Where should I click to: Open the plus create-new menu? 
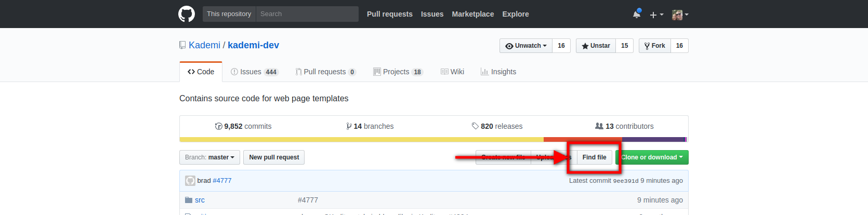656,15
